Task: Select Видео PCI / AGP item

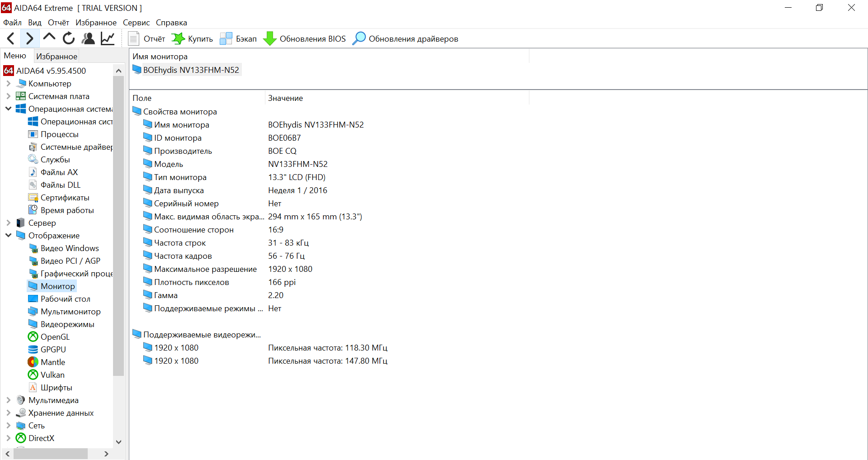Action: [x=64, y=261]
